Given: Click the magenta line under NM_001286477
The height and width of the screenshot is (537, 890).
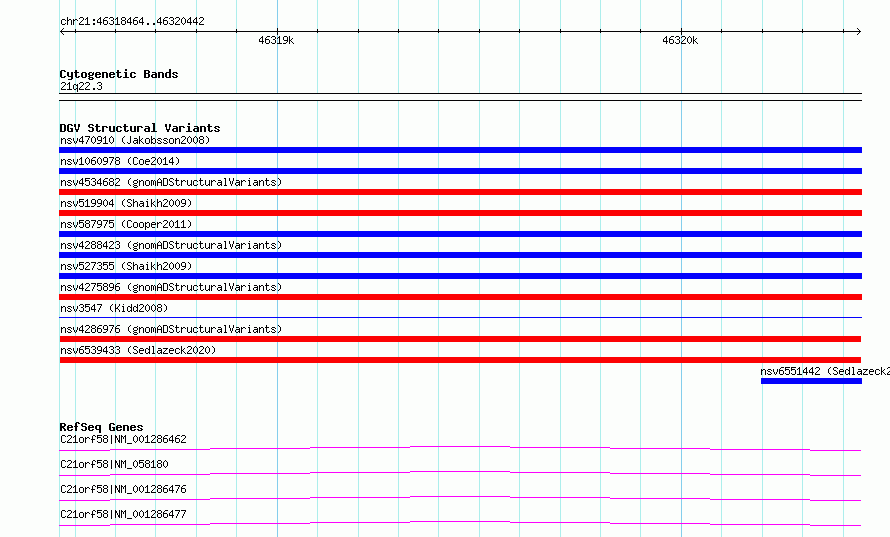Looking at the screenshot, I should click(460, 523).
